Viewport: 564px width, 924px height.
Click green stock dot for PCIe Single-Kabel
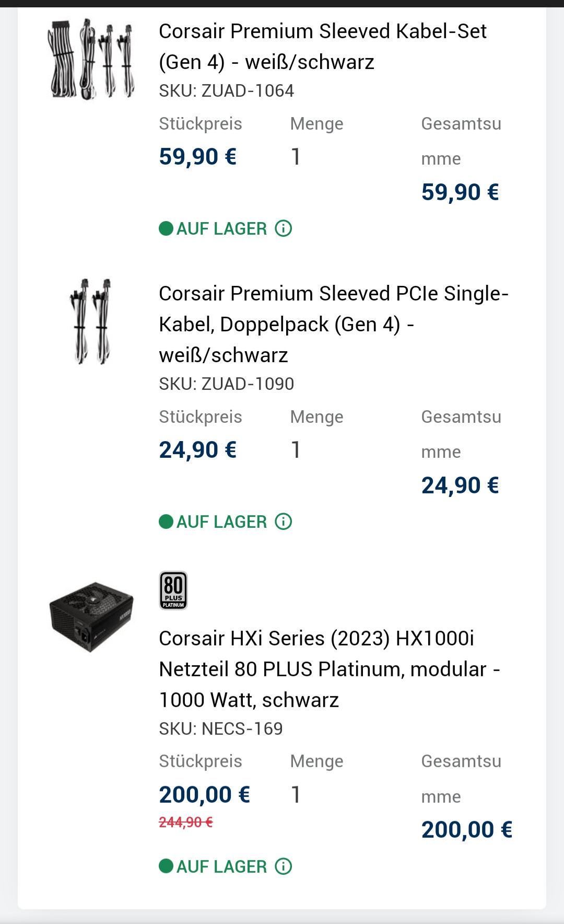166,522
